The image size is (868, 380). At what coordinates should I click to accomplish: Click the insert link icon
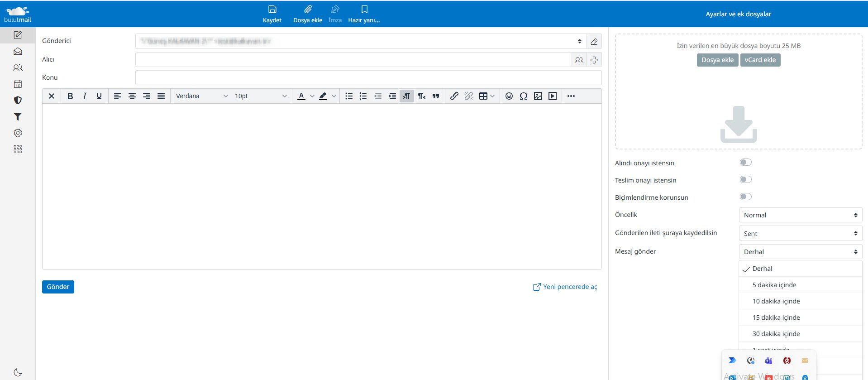click(x=454, y=96)
